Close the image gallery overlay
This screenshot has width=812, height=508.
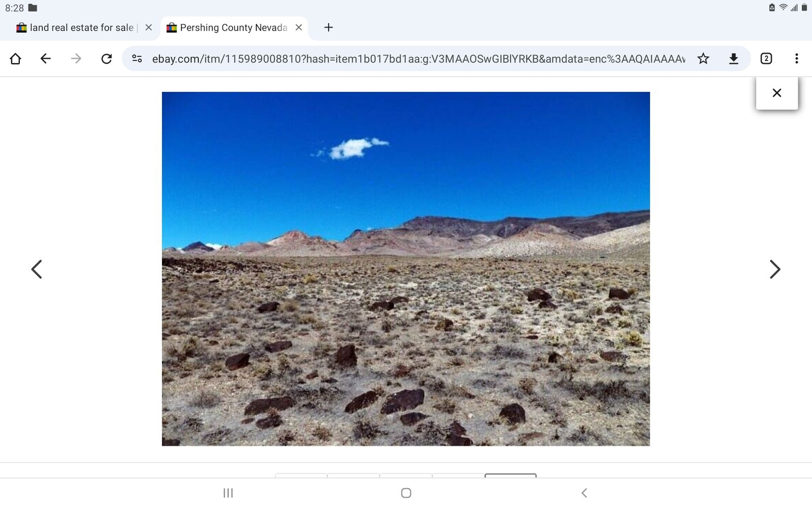pos(777,93)
